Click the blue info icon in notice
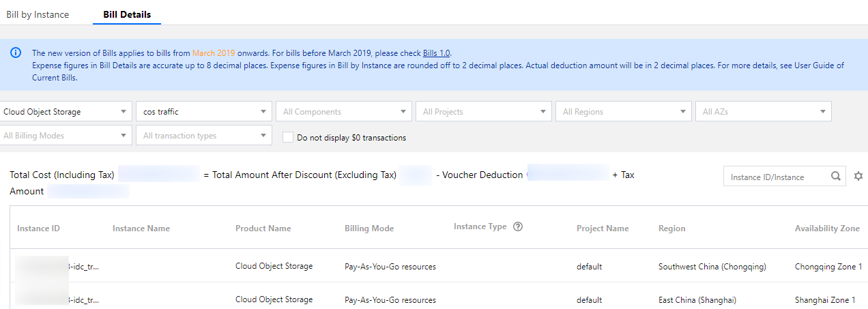This screenshot has width=868, height=309. (16, 53)
